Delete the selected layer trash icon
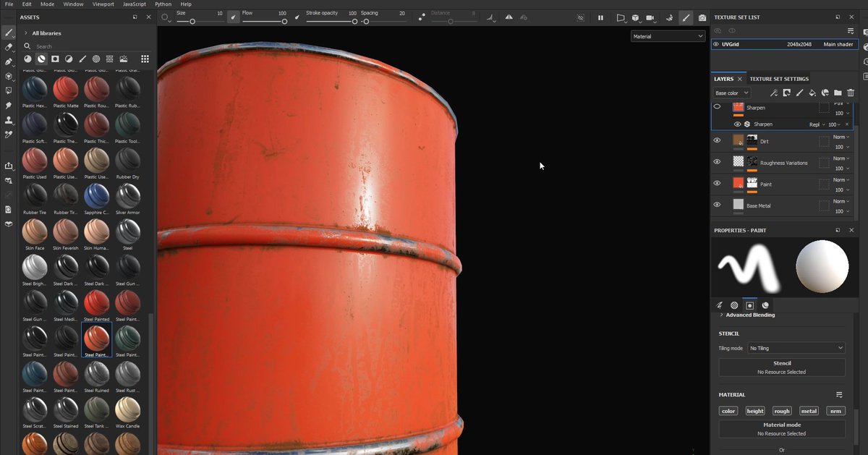This screenshot has width=868, height=455. (851, 93)
